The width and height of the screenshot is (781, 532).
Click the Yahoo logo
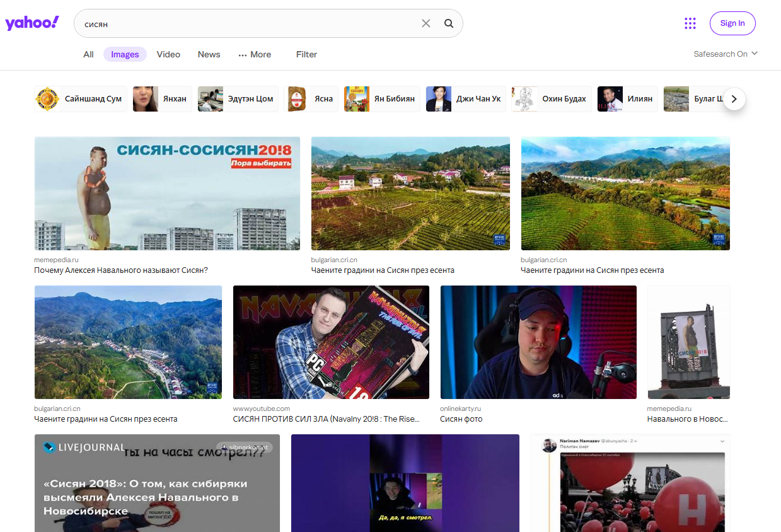click(32, 23)
